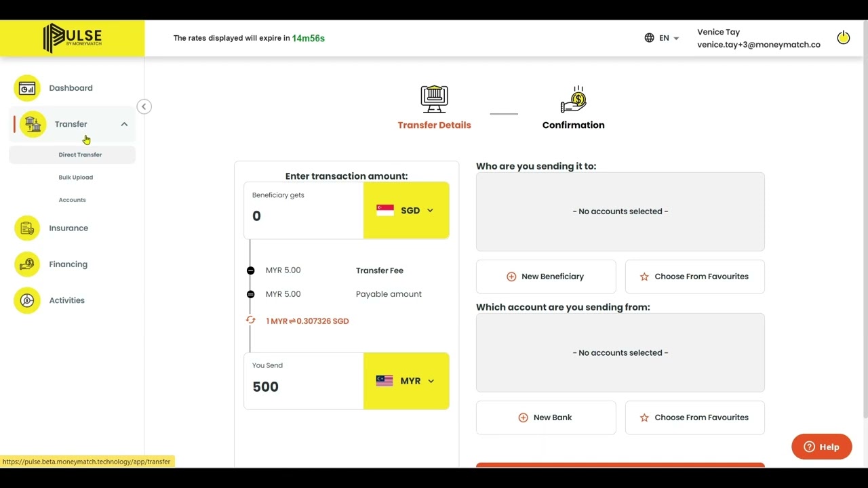Click the 14m56s expiry timer
Image resolution: width=868 pixels, height=488 pixels.
[309, 39]
